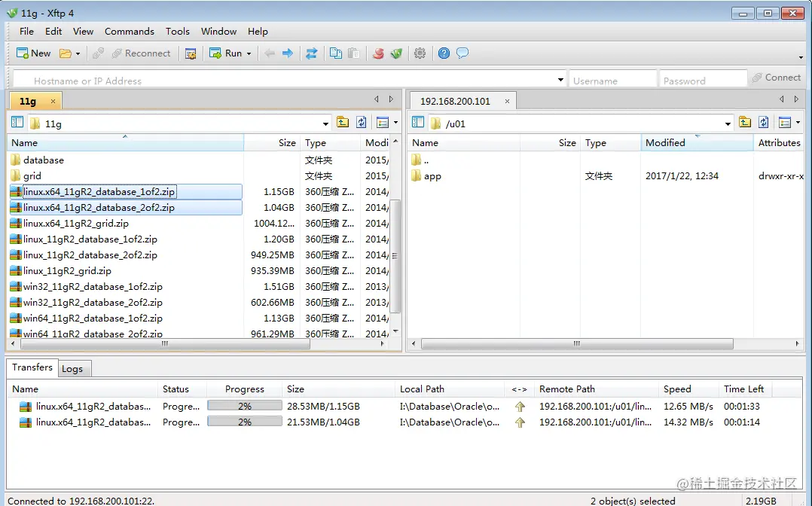Switch to the Transfers tab
Image resolution: width=812 pixels, height=506 pixels.
(x=32, y=367)
